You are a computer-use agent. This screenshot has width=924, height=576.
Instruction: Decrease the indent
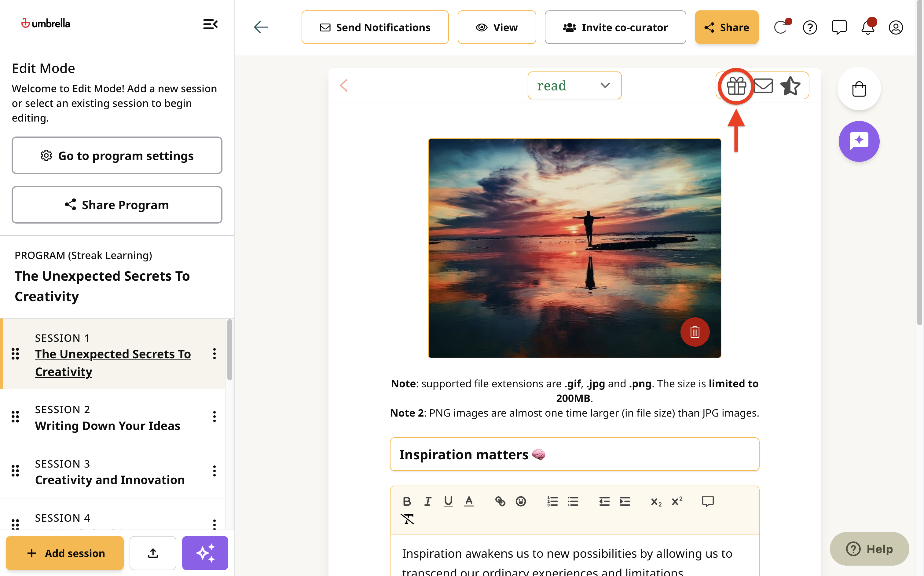[604, 501]
